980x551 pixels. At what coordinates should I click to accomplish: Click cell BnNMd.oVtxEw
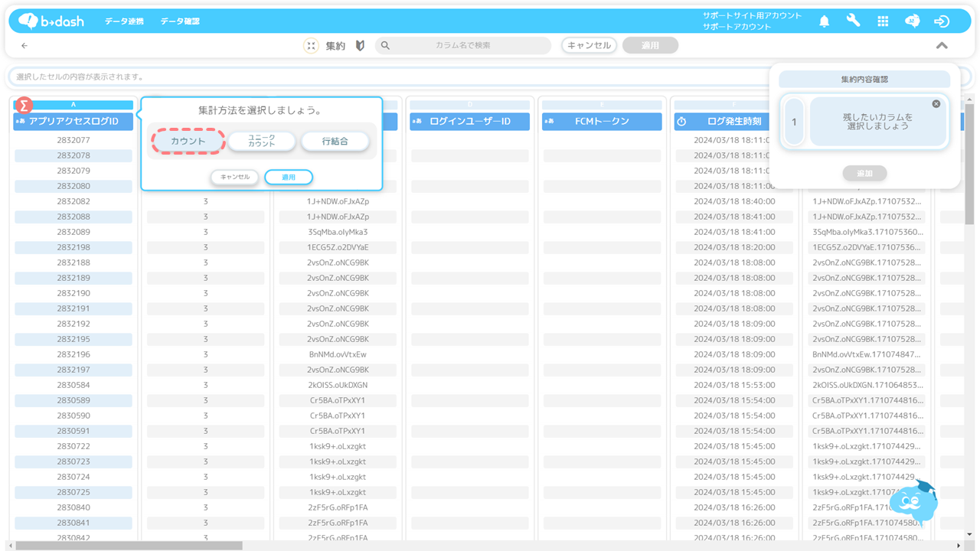[x=338, y=354]
